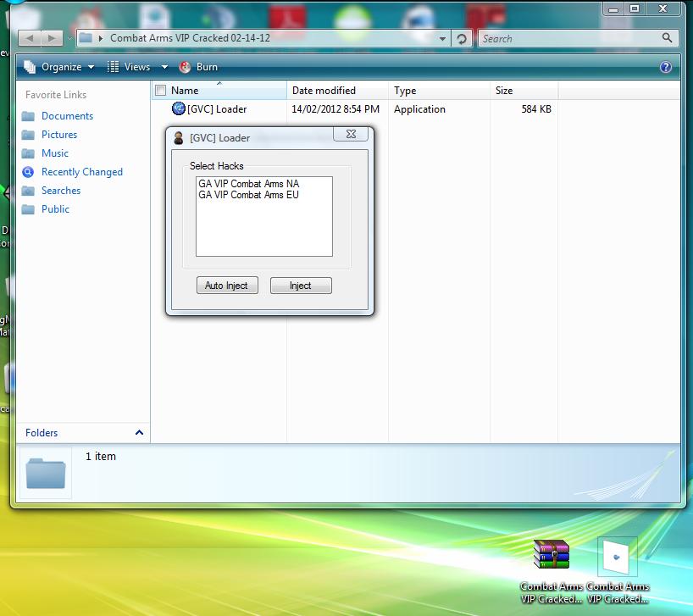Click the Inject button
This screenshot has width=693, height=616.
tap(301, 286)
